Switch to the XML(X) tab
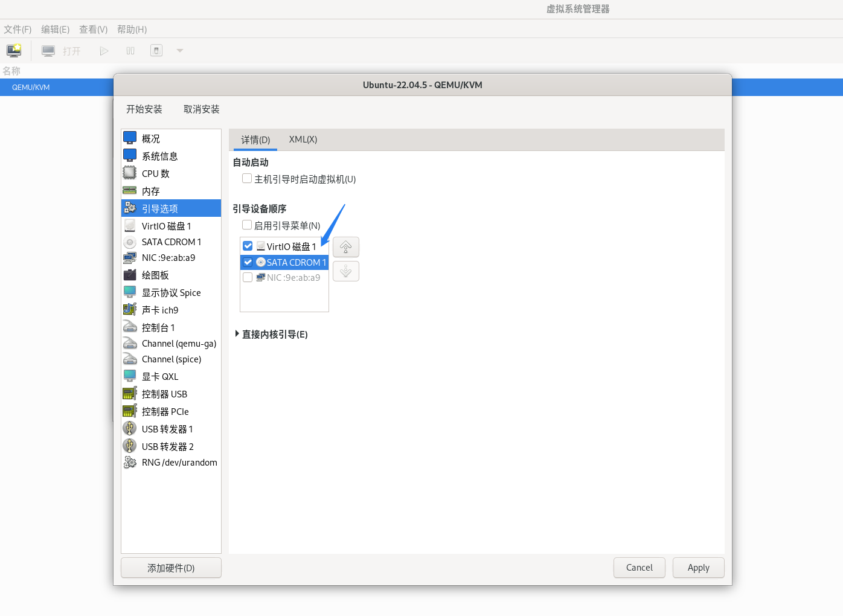 [x=303, y=140]
